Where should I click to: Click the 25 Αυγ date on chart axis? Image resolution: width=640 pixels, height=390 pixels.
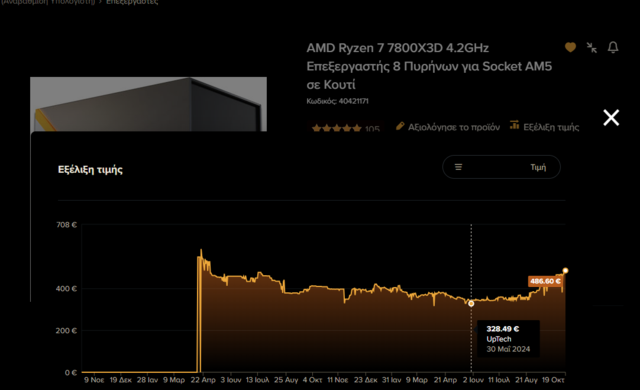pyautogui.click(x=286, y=380)
